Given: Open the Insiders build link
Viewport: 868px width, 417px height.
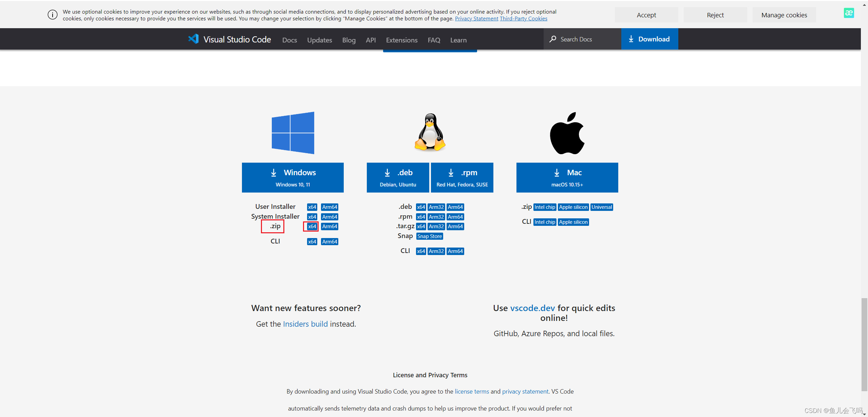Looking at the screenshot, I should click(x=305, y=324).
